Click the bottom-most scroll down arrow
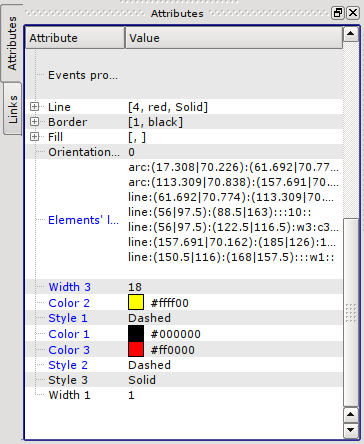Image resolution: width=364 pixels, height=444 pixels. coord(351,430)
